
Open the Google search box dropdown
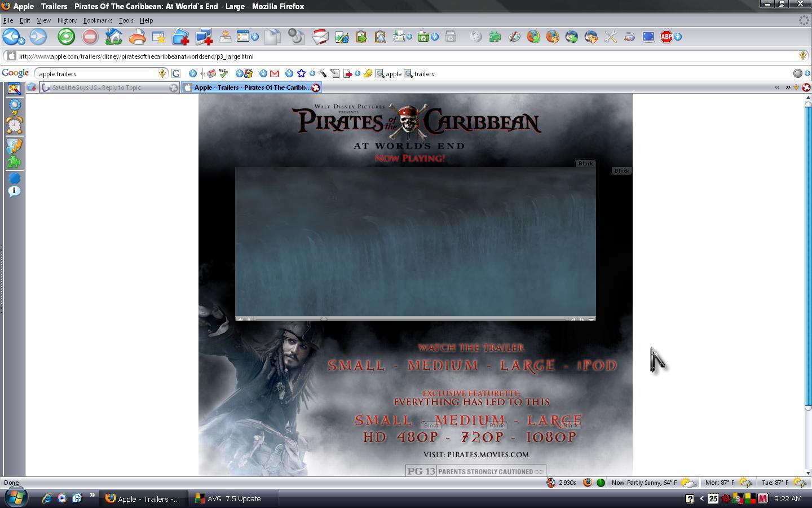[162, 73]
